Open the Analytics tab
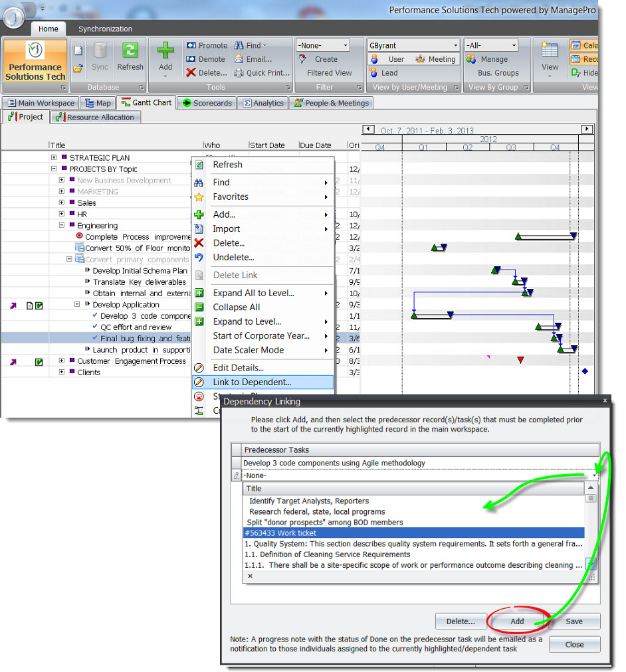This screenshot has height=672, width=626. point(263,103)
